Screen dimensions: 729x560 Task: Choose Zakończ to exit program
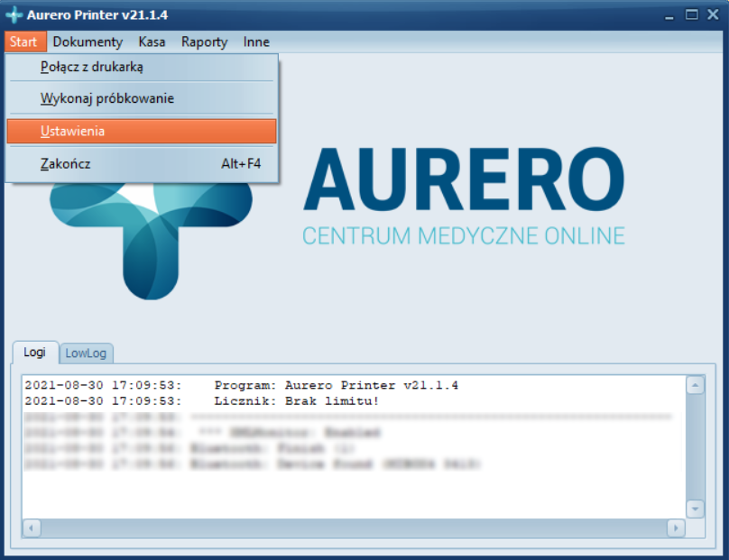coord(142,163)
